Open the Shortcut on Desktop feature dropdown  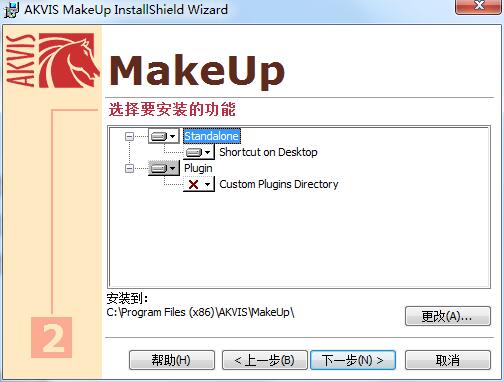(x=199, y=152)
